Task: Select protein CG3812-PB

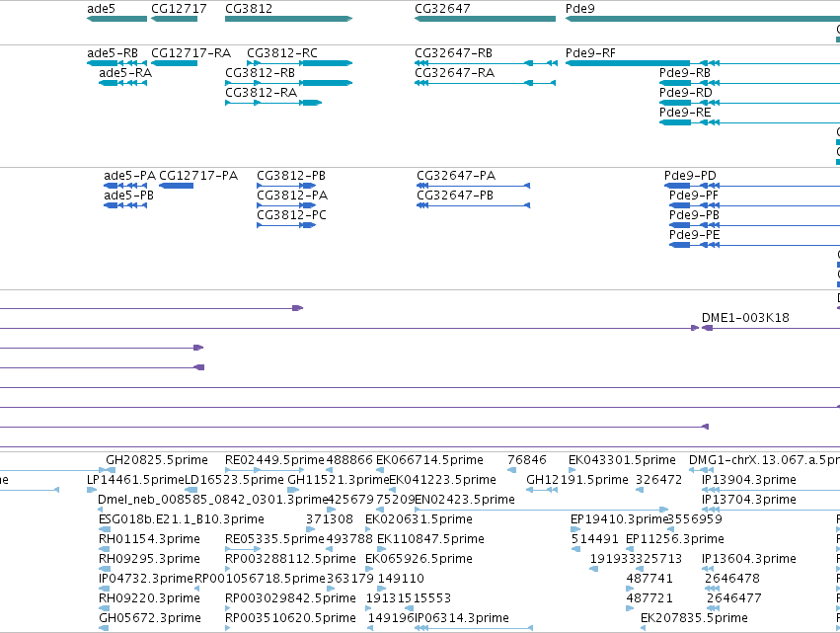Action: click(286, 186)
